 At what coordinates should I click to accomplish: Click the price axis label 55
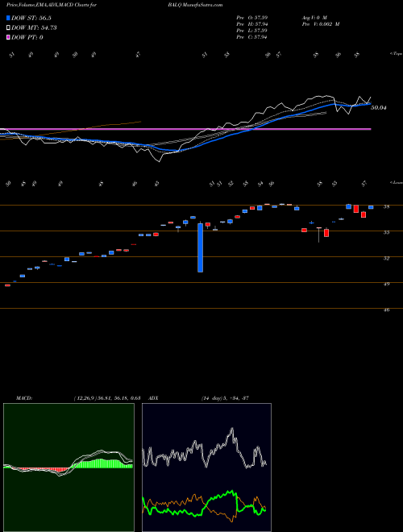click(386, 232)
